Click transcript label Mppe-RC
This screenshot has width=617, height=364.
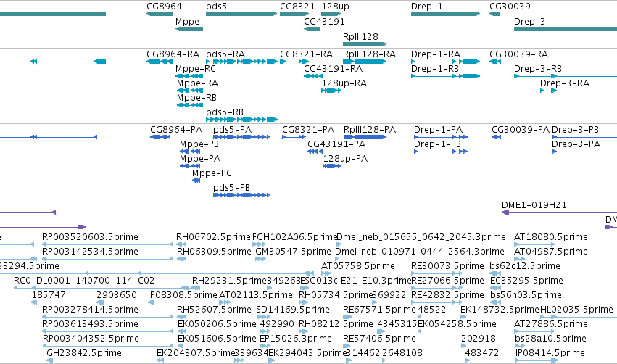(x=196, y=69)
